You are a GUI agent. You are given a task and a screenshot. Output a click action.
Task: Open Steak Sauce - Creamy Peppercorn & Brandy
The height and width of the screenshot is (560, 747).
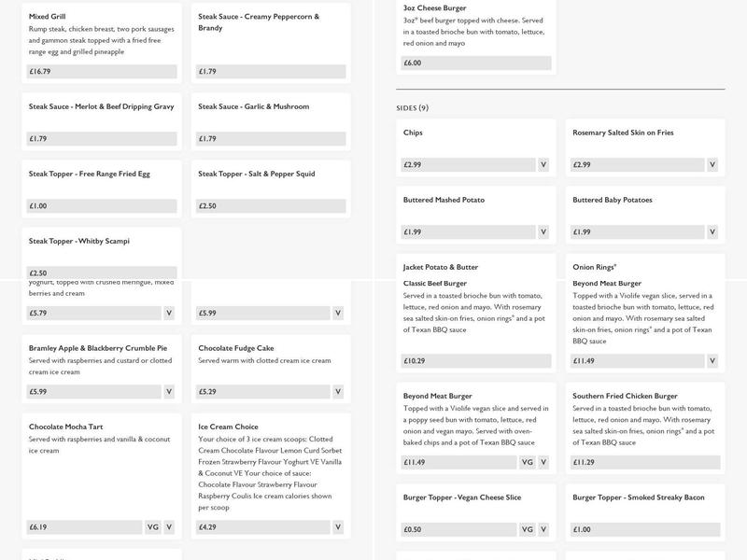coord(259,21)
